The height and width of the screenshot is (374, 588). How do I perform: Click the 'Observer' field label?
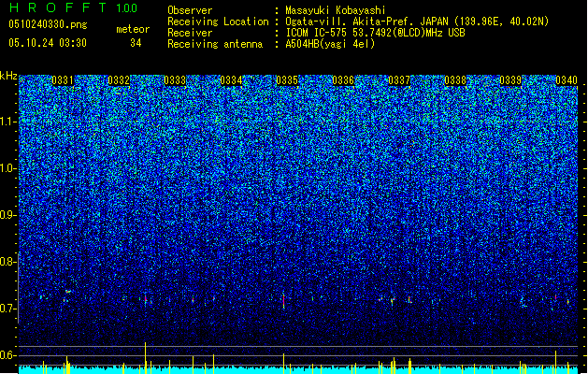[190, 10]
